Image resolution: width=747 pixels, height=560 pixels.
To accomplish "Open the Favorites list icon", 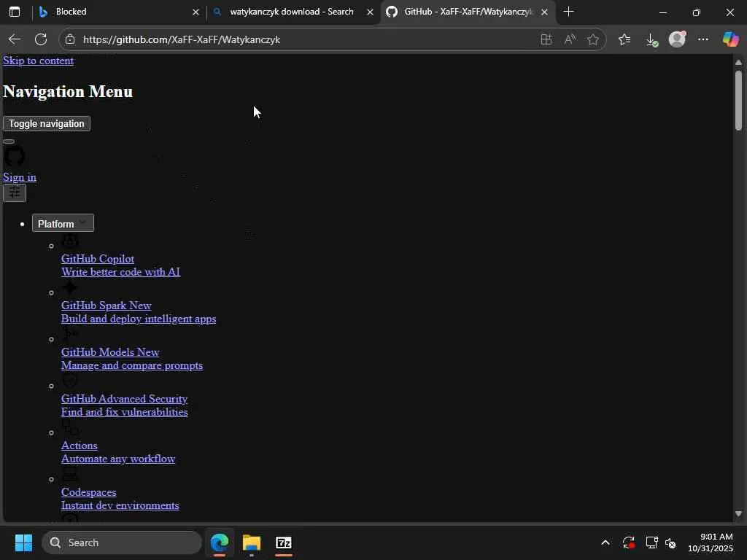I will click(624, 39).
